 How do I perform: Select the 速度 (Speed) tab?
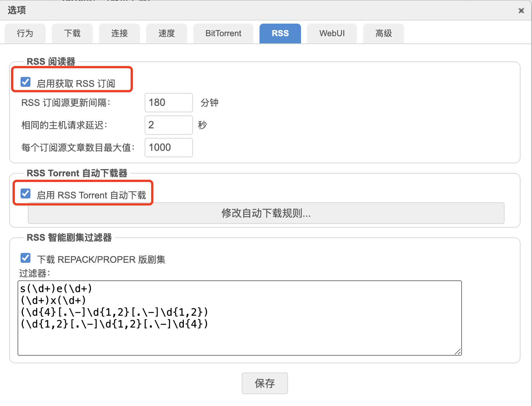pyautogui.click(x=166, y=34)
